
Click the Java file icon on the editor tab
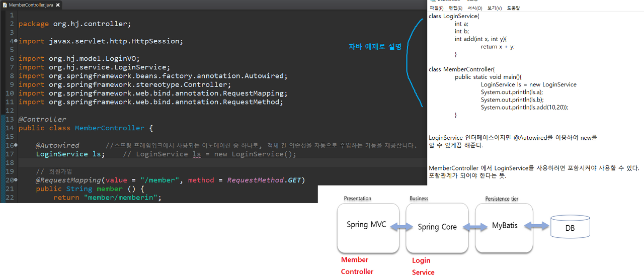(5, 5)
